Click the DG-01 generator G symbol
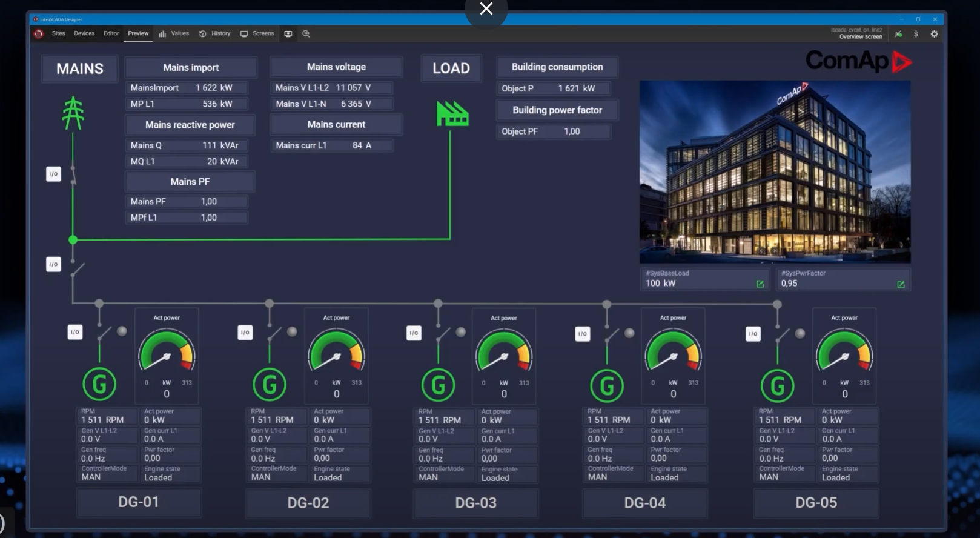 [99, 384]
